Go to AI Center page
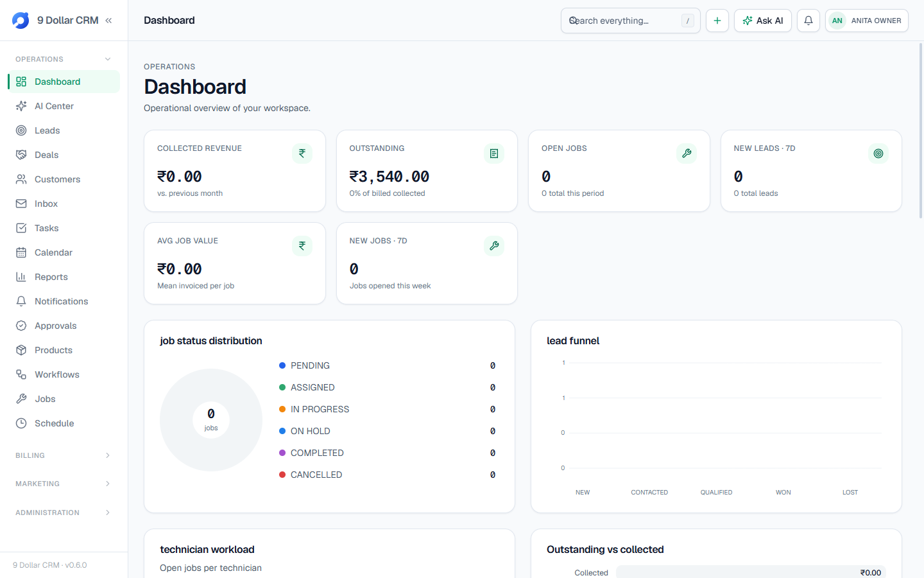Image resolution: width=924 pixels, height=578 pixels. (64, 106)
